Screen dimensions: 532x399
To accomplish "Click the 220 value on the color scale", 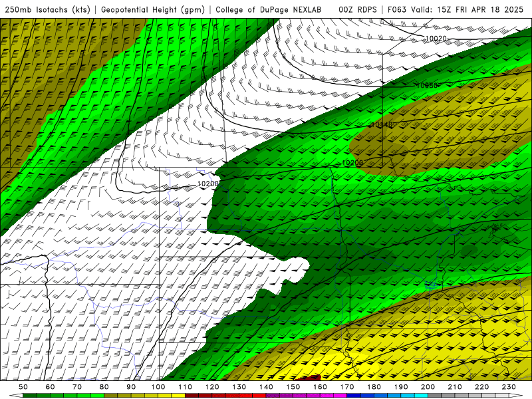I will [x=482, y=387].
